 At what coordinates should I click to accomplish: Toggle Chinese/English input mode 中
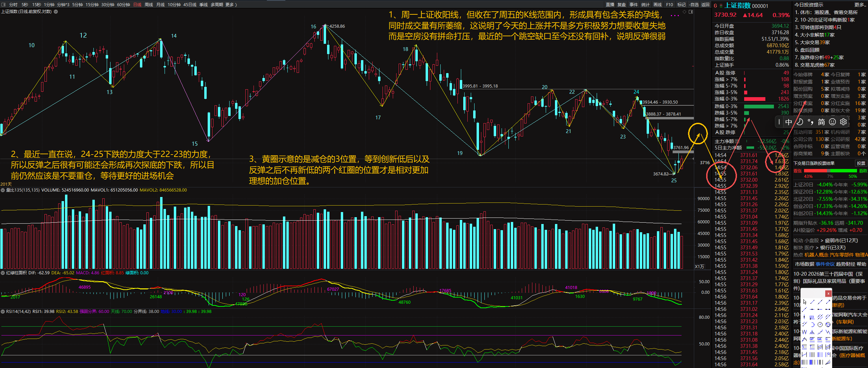(x=789, y=122)
